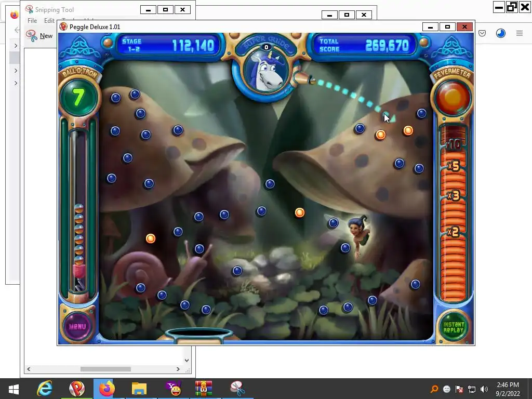Click the x2 multiplier mark on Fevermeter
The image size is (532, 399).
coord(454,232)
